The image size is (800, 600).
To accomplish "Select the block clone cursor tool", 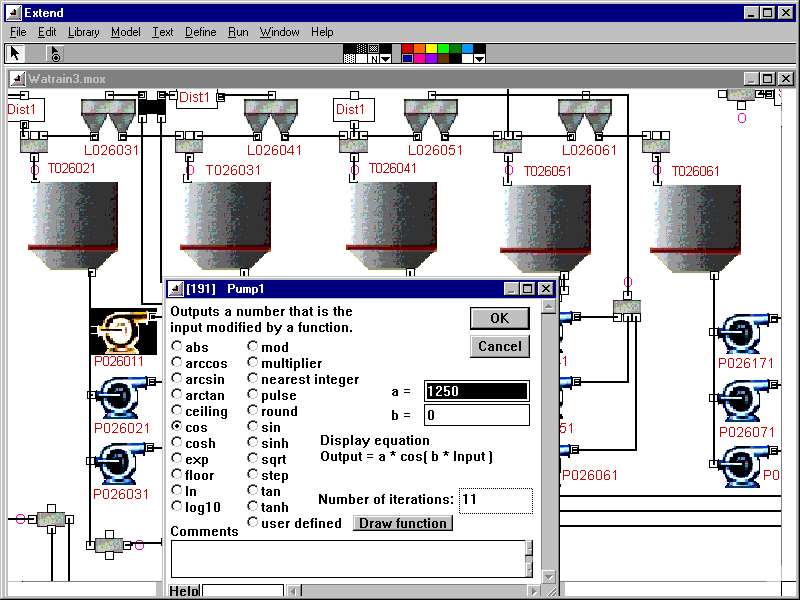I will coord(55,53).
